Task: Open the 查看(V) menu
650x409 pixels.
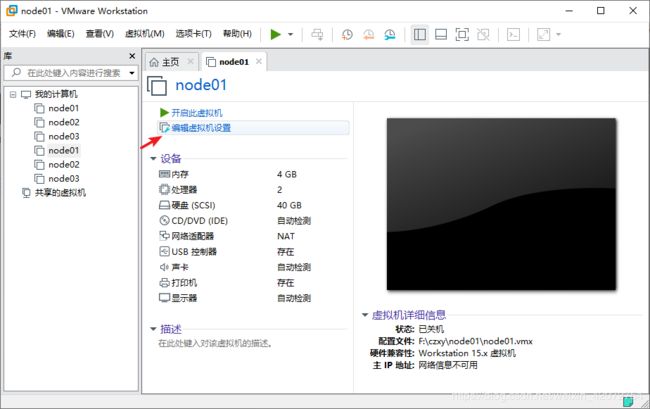Action: pos(99,34)
